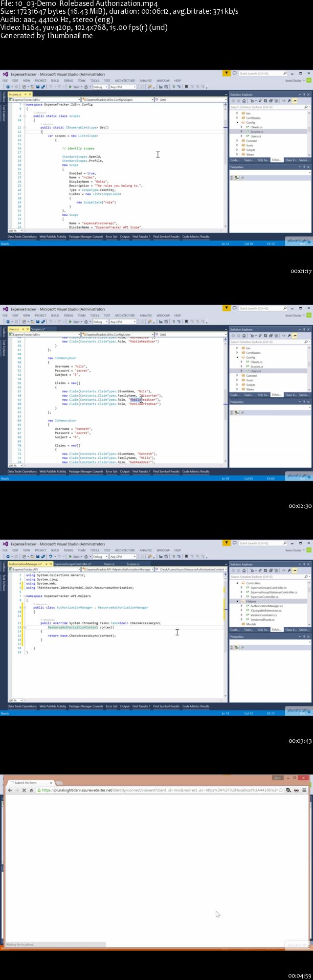Switch to ExpenseGroupsController.cs* tab in 00:03:43 frame
313x980 pixels.
coord(72,564)
